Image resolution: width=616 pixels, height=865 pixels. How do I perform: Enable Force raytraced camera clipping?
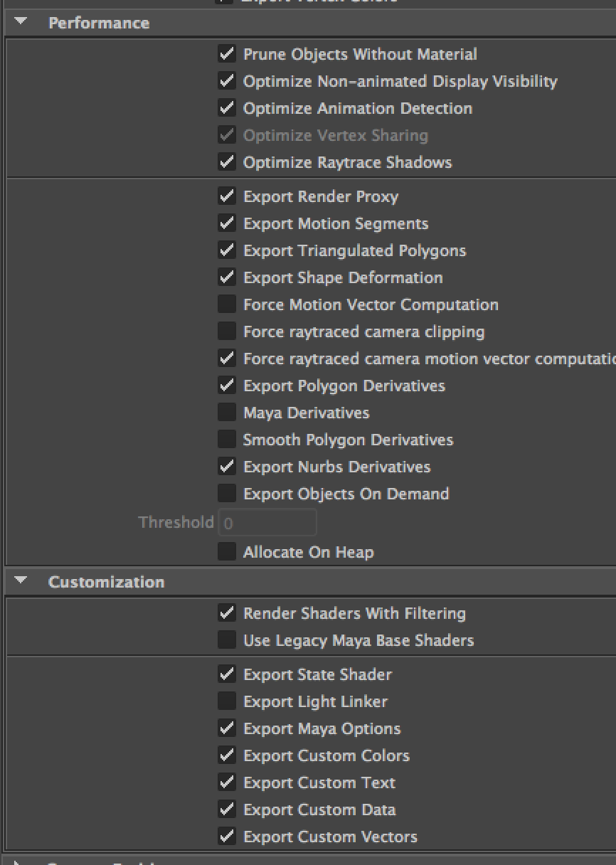pos(226,331)
